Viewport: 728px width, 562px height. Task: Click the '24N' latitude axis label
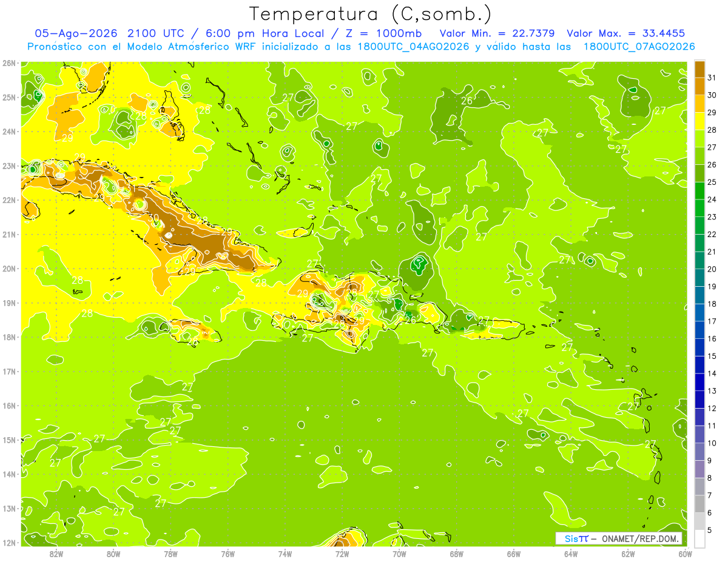(9, 132)
